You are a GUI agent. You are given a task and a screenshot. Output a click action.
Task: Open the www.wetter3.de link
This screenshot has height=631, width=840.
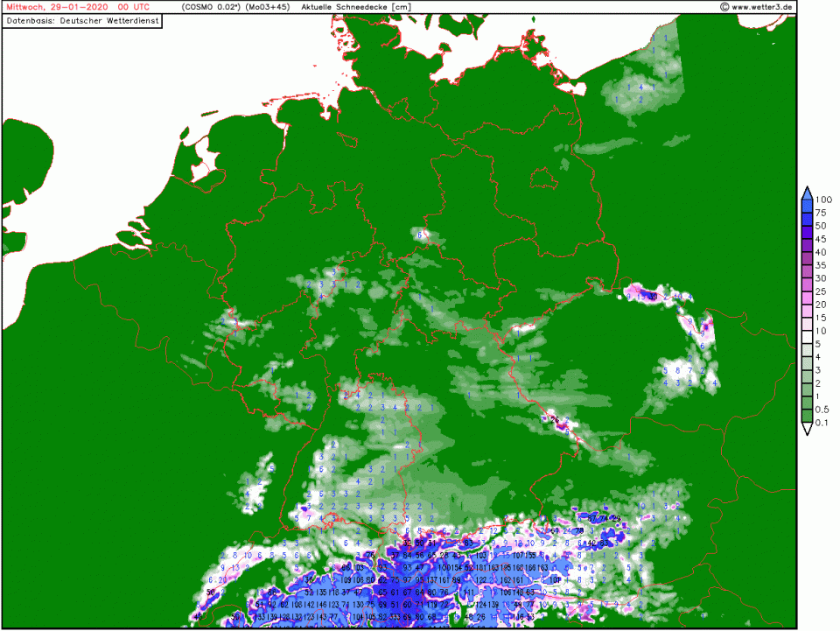[763, 7]
